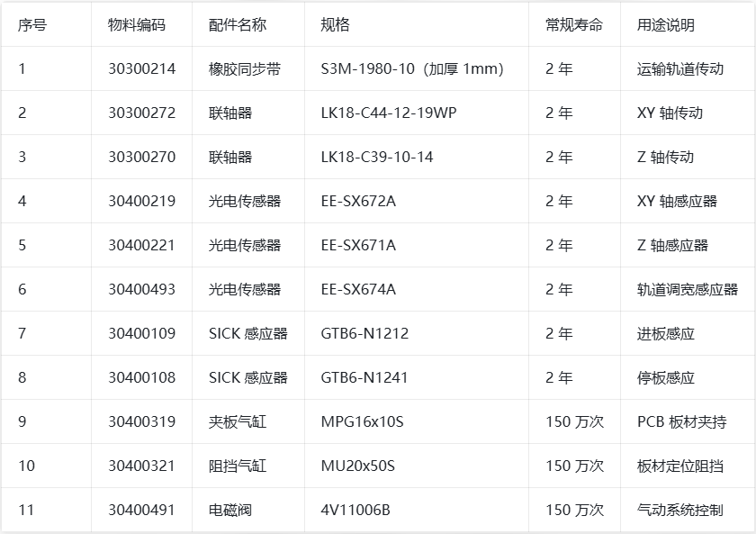Select material code 30300272
756x534 pixels.
(x=142, y=113)
